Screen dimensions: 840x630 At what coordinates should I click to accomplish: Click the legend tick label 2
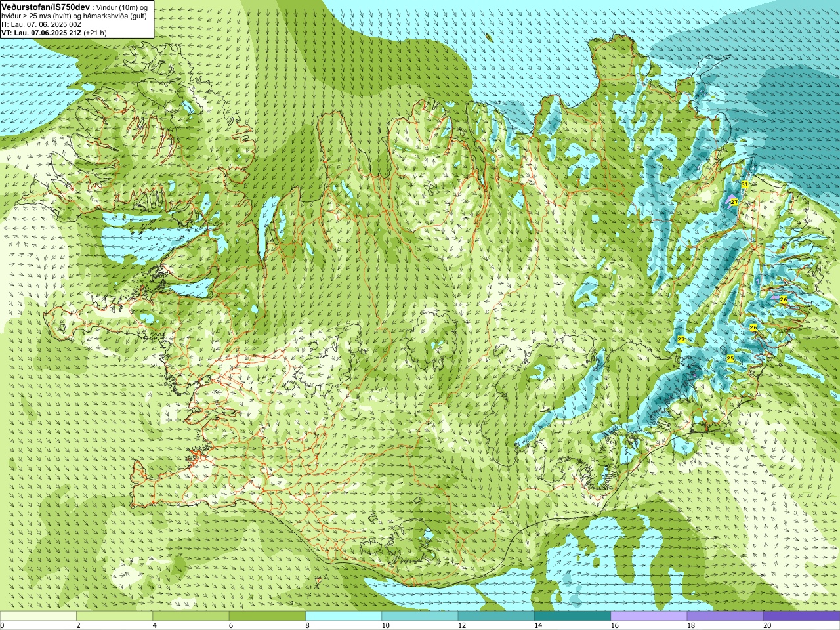[78, 625]
